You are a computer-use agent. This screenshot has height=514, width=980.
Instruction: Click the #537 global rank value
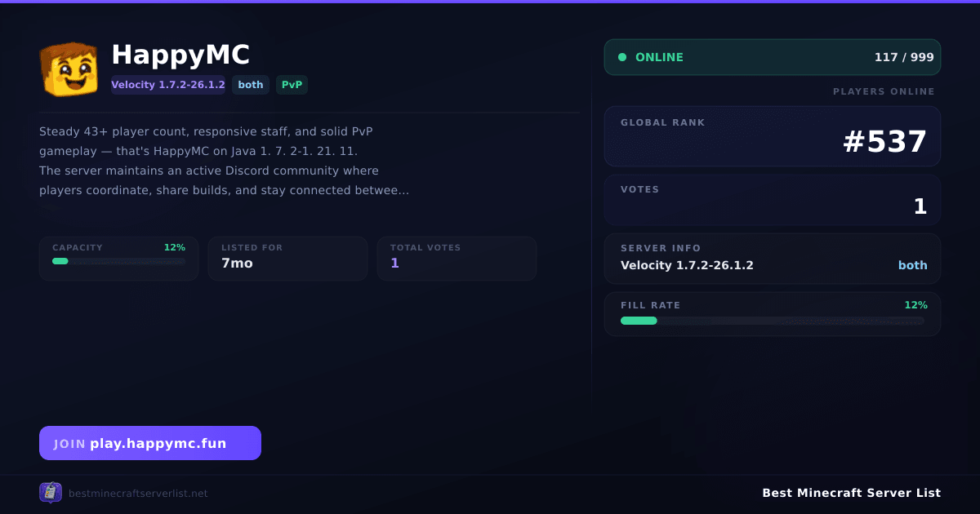point(884,142)
